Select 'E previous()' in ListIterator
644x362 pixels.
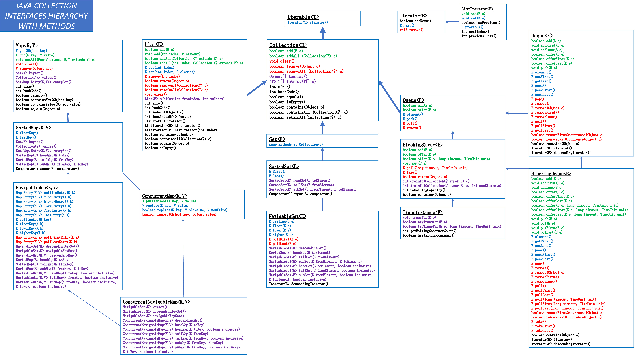[x=472, y=27]
